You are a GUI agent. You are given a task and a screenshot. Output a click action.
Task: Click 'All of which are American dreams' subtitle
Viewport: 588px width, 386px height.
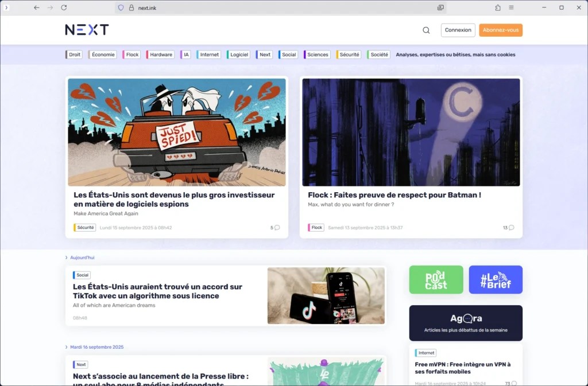point(114,305)
